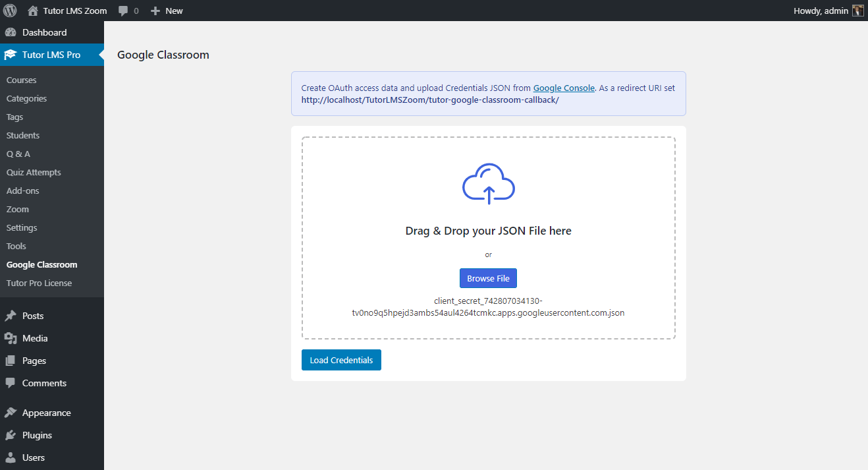Screen dimensions: 868x470
Task: Click the Drag & Drop JSON drop zone
Action: tap(489, 238)
